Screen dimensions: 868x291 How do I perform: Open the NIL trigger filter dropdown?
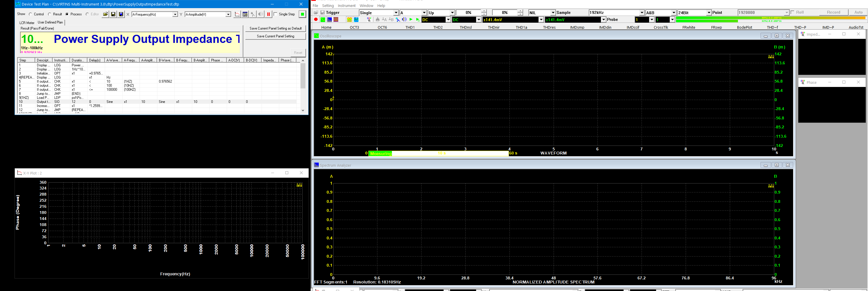[553, 13]
